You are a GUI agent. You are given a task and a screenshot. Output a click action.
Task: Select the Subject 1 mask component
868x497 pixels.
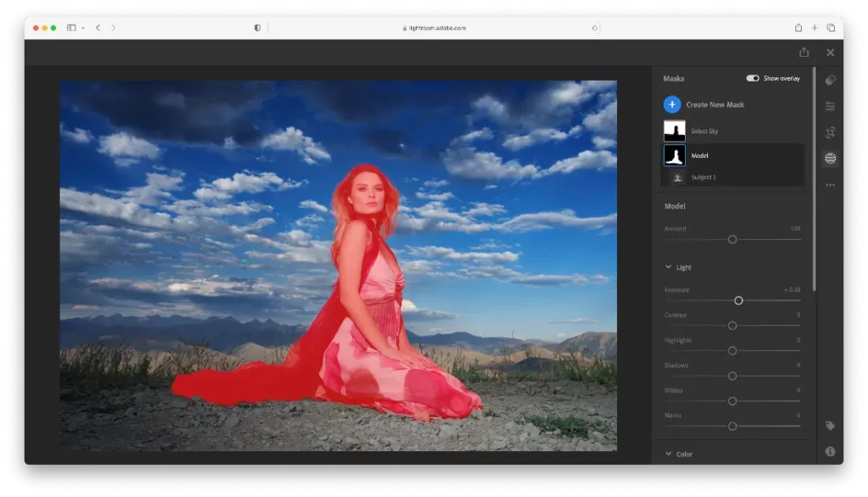point(733,177)
